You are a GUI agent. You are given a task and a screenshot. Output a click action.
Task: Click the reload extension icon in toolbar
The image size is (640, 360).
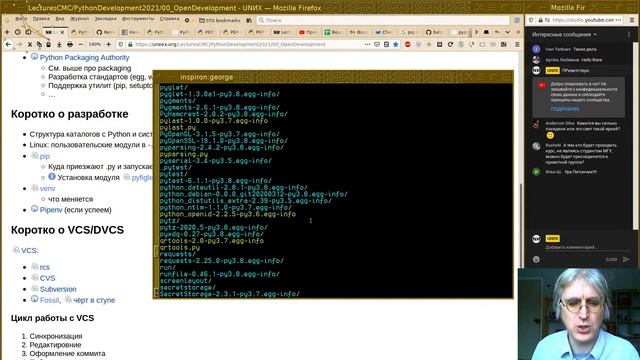(x=450, y=44)
